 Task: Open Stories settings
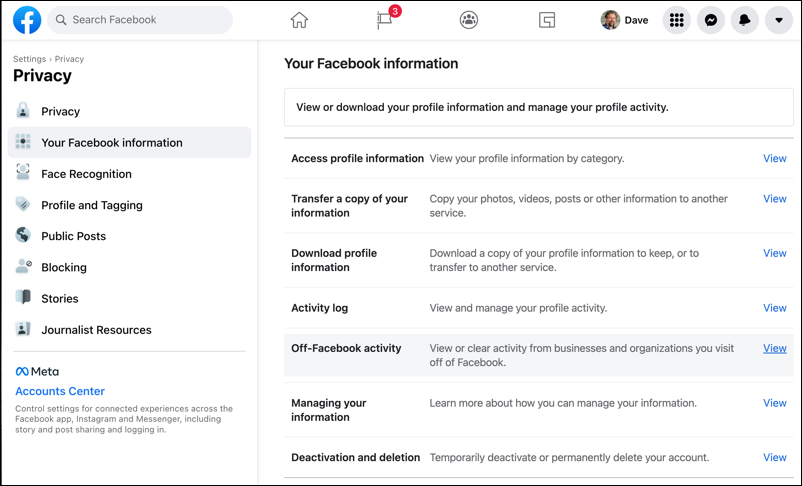(129, 298)
